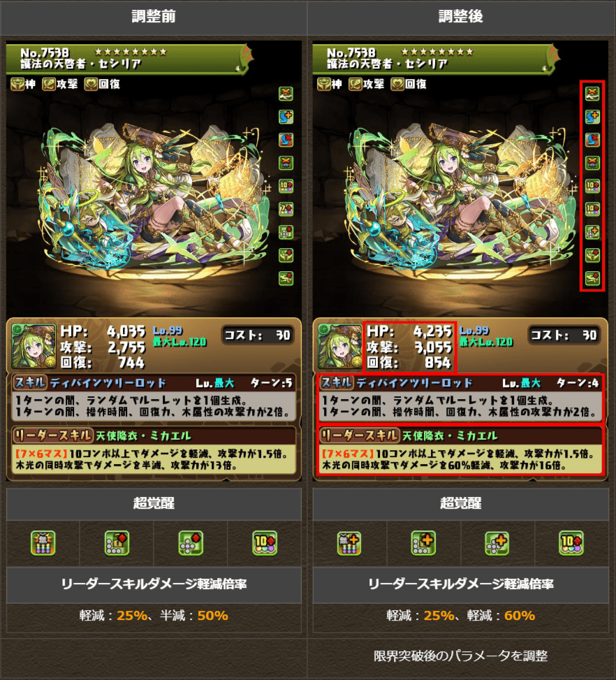The width and height of the screenshot is (616, 680).
Task: Click the blue skill boost plus icon in 調整後
Action: 592,117
